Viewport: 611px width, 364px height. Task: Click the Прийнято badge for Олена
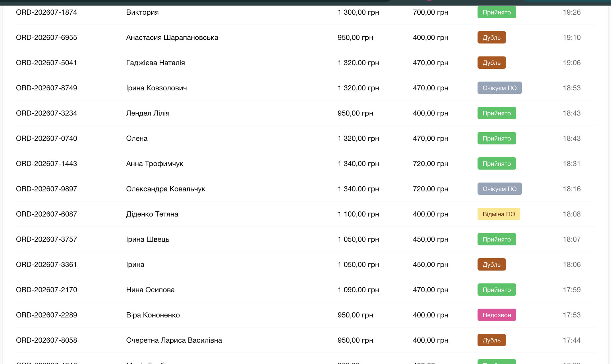click(x=497, y=138)
